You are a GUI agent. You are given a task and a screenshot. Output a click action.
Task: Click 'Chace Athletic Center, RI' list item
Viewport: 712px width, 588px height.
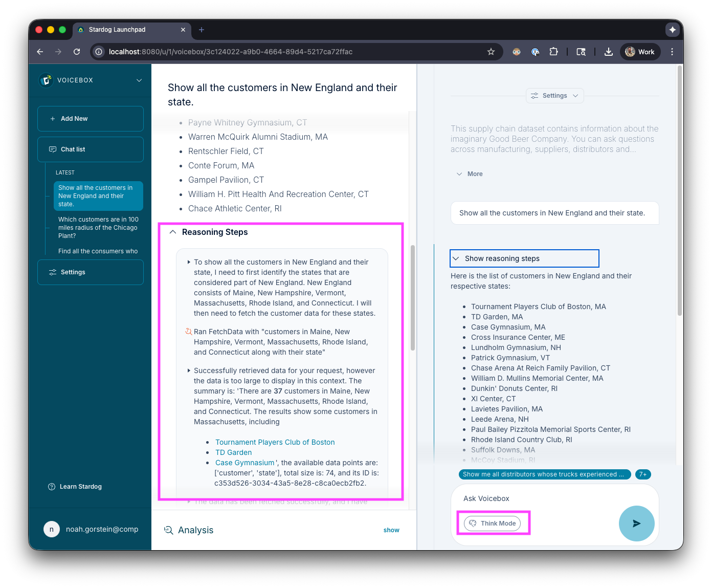click(x=235, y=209)
